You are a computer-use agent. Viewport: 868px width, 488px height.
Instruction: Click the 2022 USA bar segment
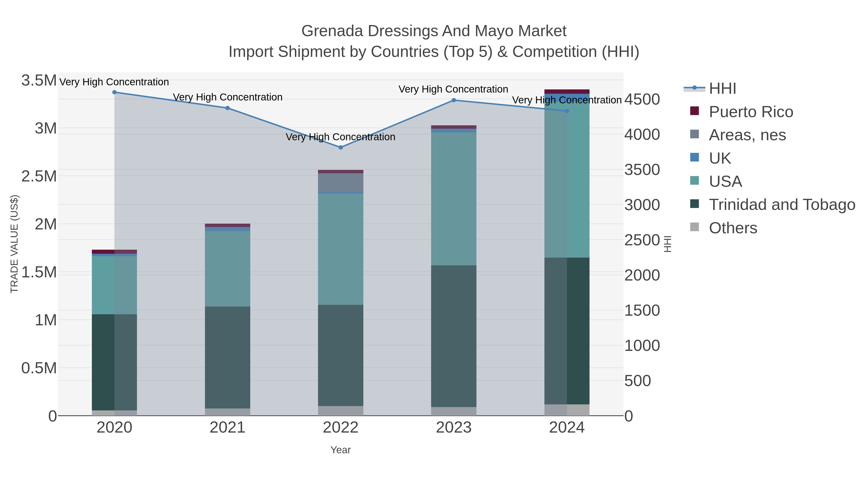click(x=341, y=249)
